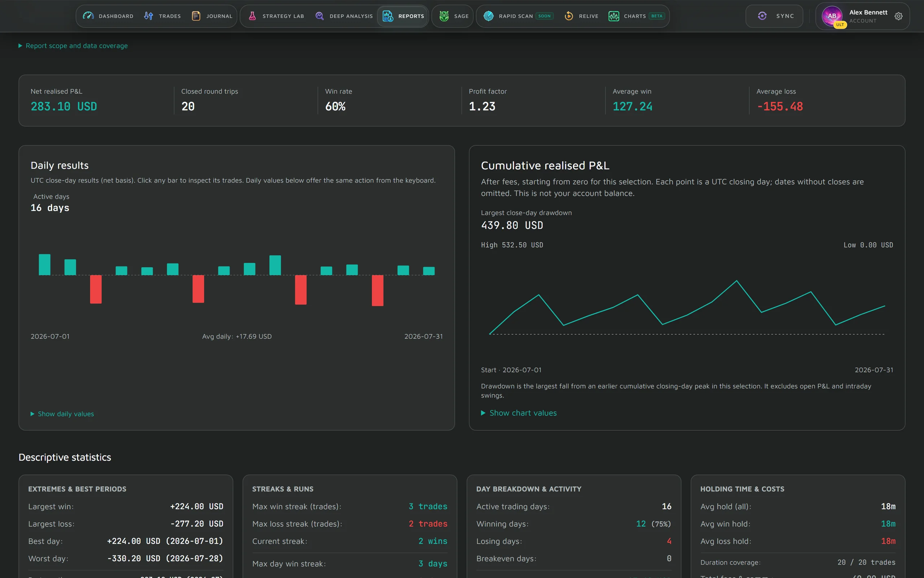Click the Rapid Scan radar icon
This screenshot has height=578, width=924.
488,16
